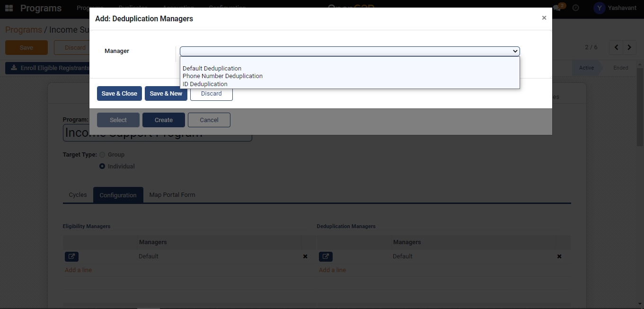Switch to the Map Portal Form tab

(x=172, y=195)
